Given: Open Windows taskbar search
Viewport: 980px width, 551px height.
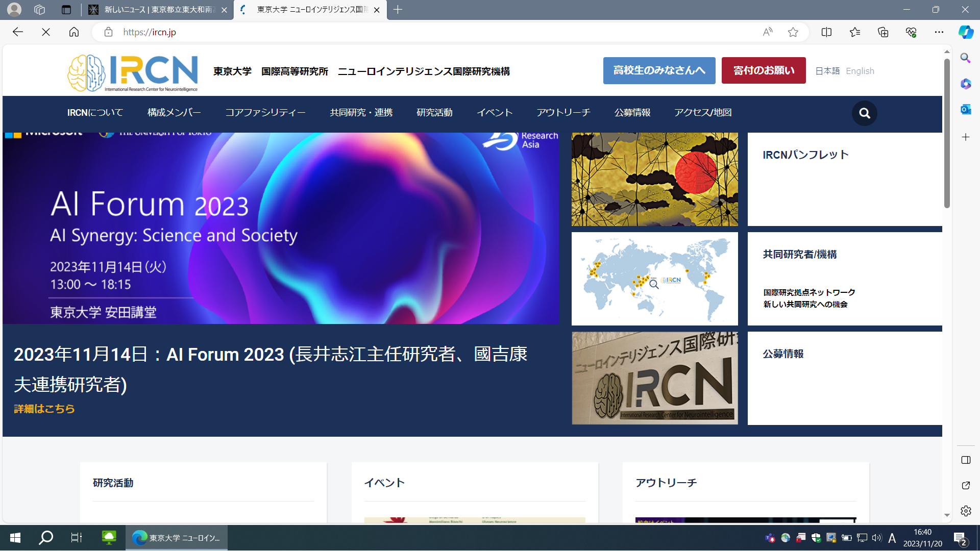Looking at the screenshot, I should [x=46, y=538].
